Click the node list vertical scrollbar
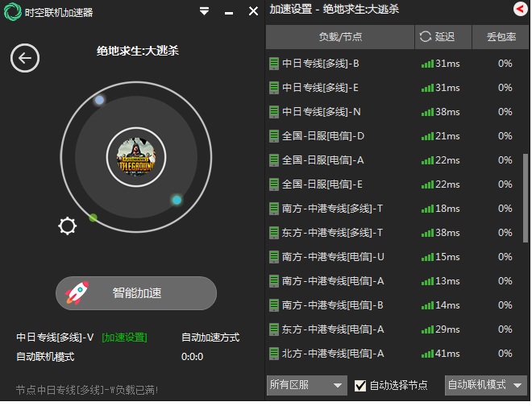The width and height of the screenshot is (532, 406). pyautogui.click(x=526, y=197)
